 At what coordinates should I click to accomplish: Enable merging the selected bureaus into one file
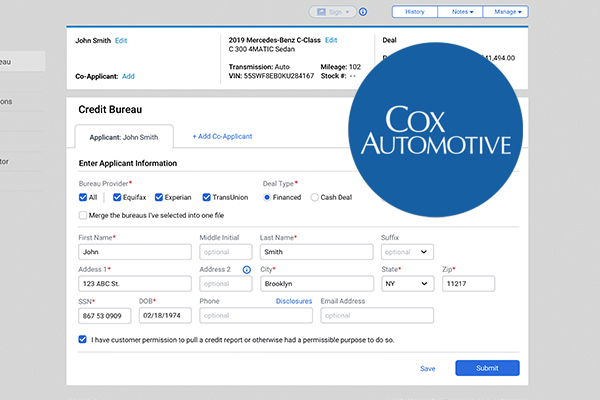[x=83, y=215]
